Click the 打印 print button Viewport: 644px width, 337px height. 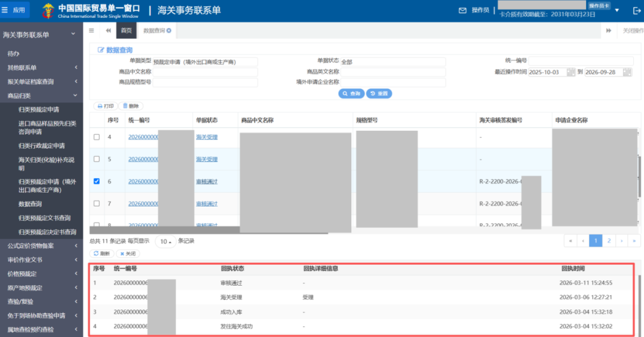[x=106, y=106]
